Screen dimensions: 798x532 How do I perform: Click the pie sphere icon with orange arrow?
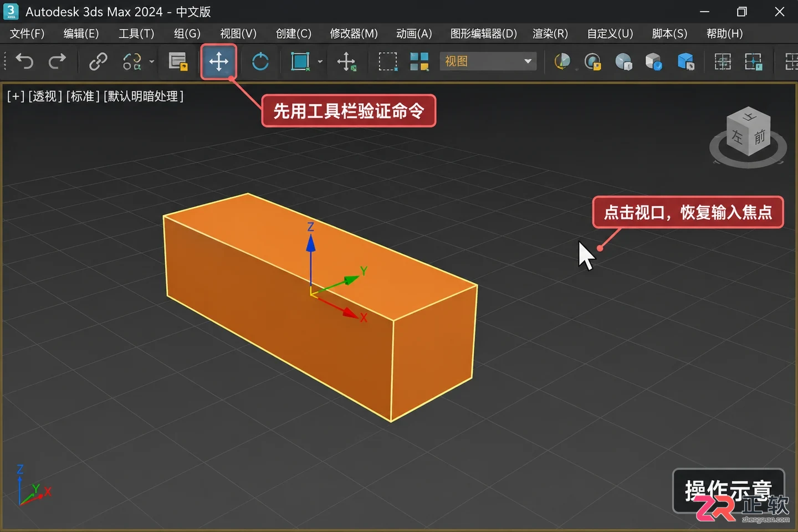pyautogui.click(x=562, y=62)
